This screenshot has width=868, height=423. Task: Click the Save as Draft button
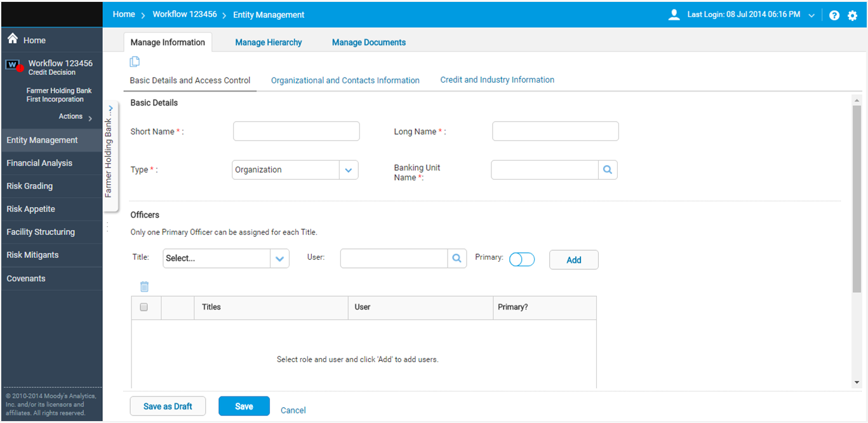[x=168, y=406]
